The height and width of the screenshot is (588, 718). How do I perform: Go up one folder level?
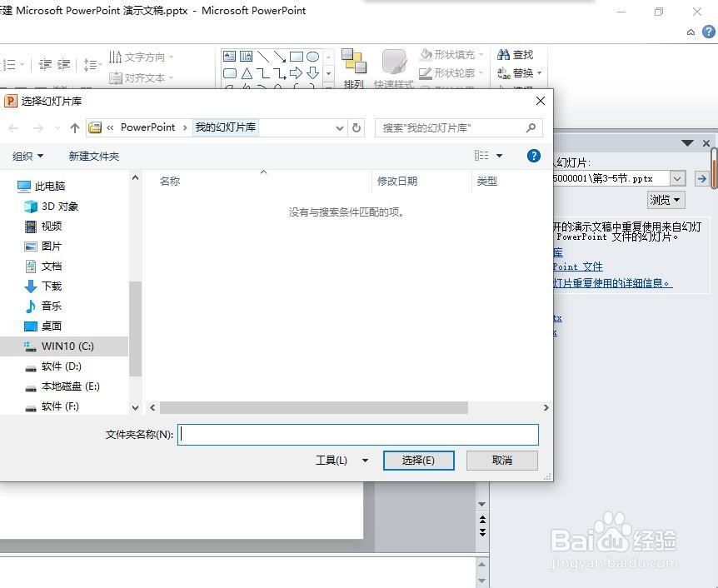pyautogui.click(x=75, y=128)
